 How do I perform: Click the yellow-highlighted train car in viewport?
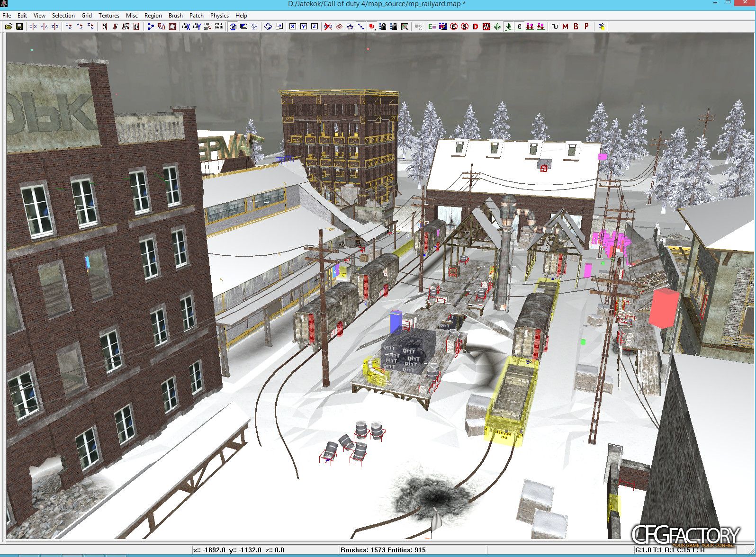click(513, 401)
